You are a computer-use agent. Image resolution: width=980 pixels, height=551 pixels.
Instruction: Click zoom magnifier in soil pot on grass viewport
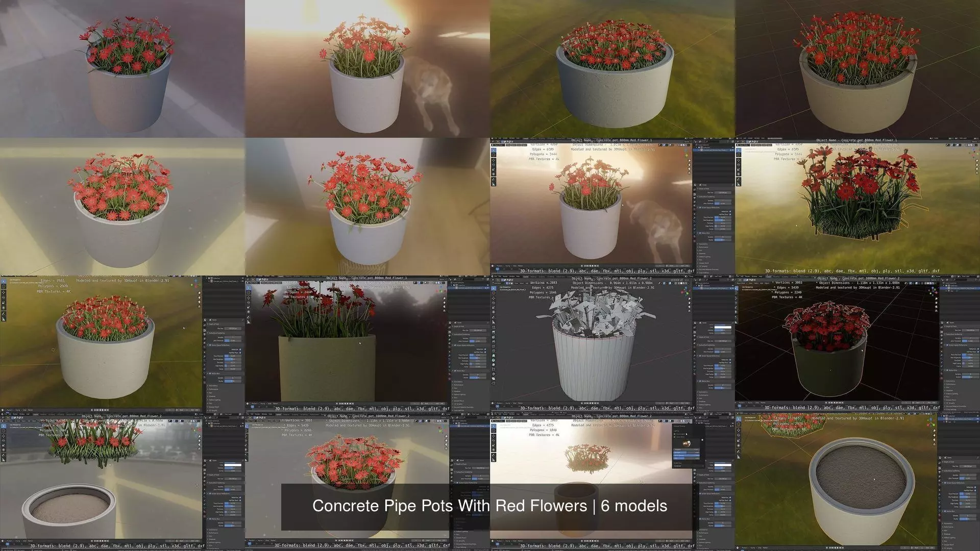click(934, 431)
